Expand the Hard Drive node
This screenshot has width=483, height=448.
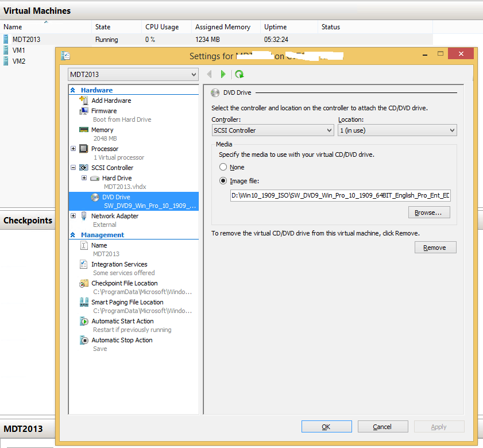tap(84, 178)
